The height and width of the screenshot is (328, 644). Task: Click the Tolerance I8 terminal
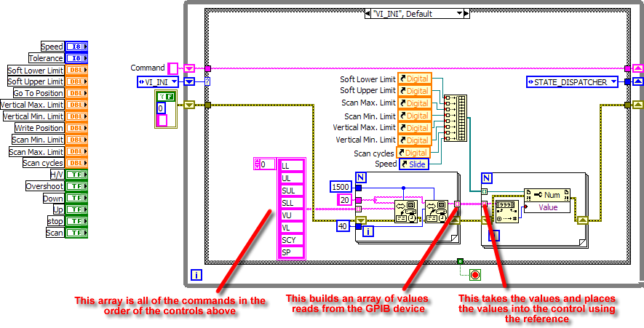(76, 58)
